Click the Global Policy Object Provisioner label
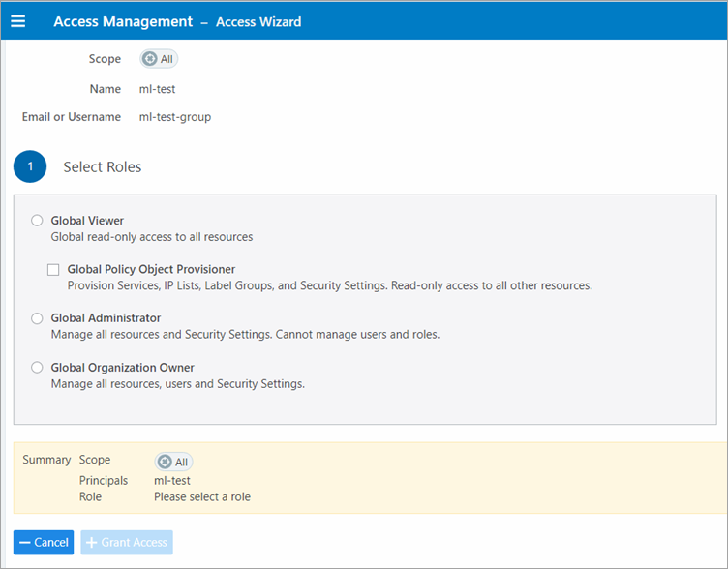728x569 pixels. [151, 270]
